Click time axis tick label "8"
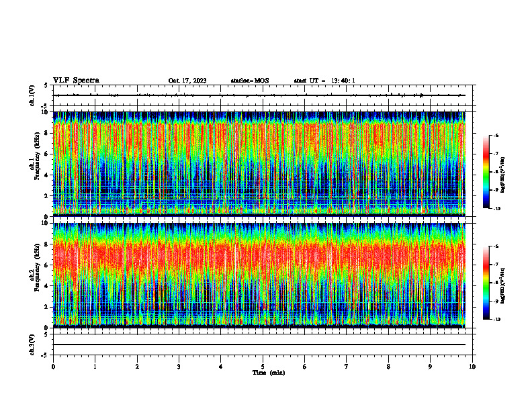 (388, 367)
